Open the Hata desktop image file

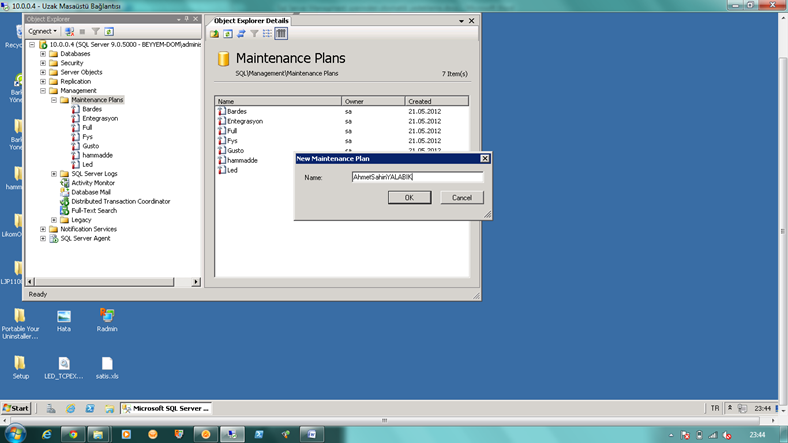tap(64, 320)
